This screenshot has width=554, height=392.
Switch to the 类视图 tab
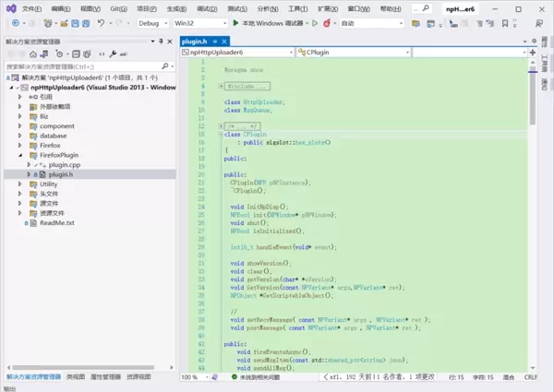75,377
